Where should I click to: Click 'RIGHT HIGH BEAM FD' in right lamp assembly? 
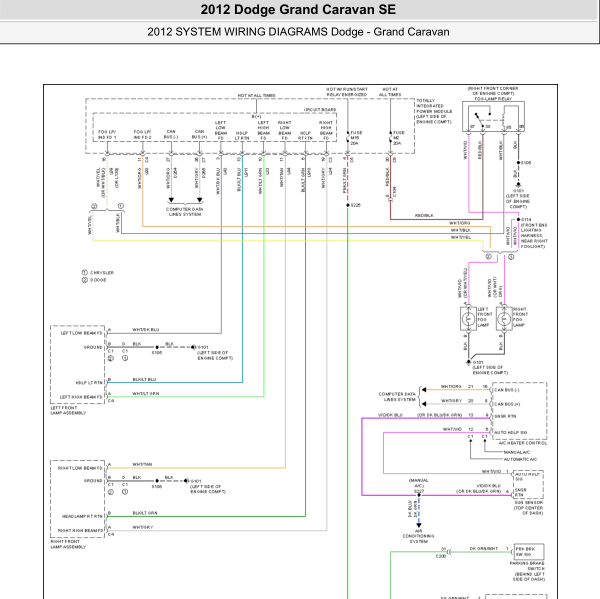click(x=80, y=530)
